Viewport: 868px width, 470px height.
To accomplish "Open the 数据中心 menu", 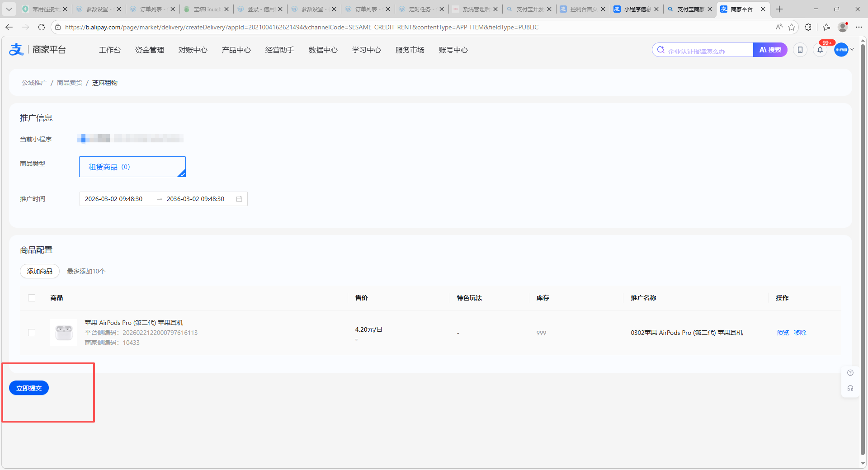I will tap(323, 50).
